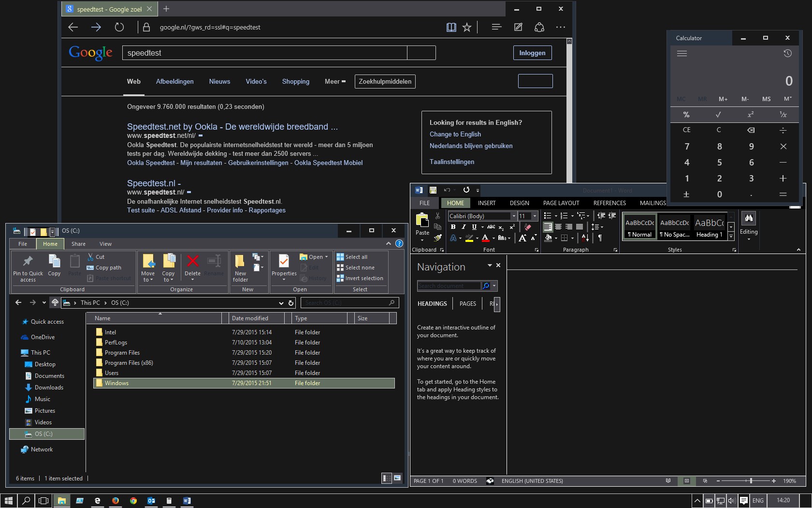The height and width of the screenshot is (508, 812).
Task: Click the Strikethrough icon in Word
Action: 491,227
